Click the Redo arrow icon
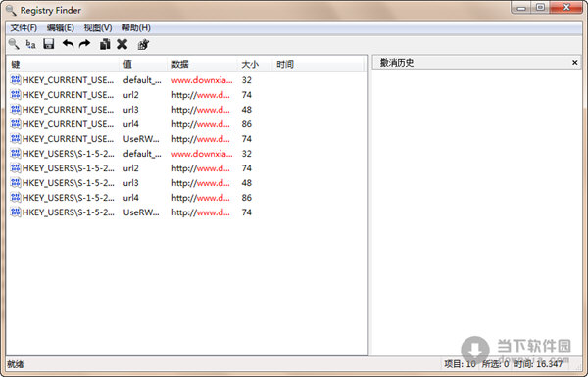This screenshot has height=377, width=588. (84, 44)
